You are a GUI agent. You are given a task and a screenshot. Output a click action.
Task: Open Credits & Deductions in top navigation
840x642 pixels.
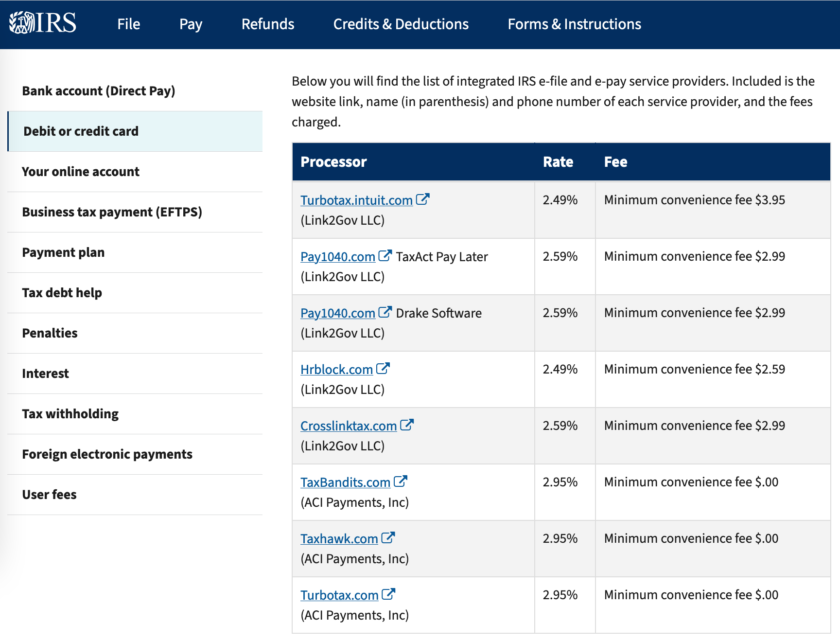click(x=401, y=24)
